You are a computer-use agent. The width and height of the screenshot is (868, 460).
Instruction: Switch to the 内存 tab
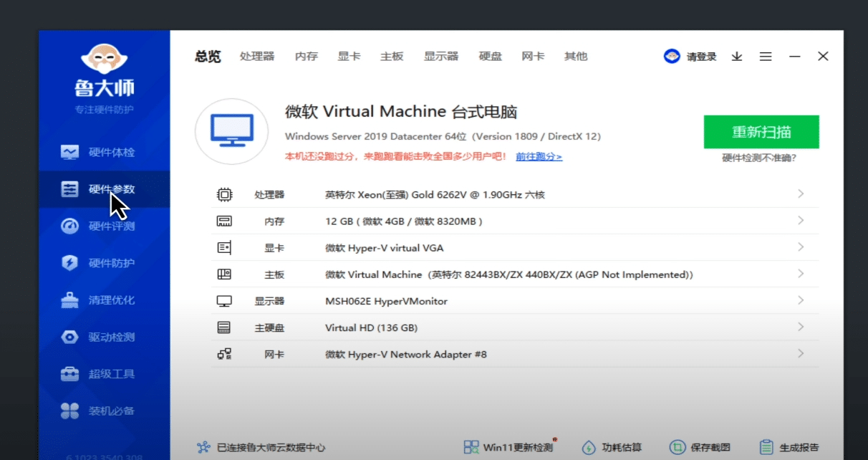307,57
